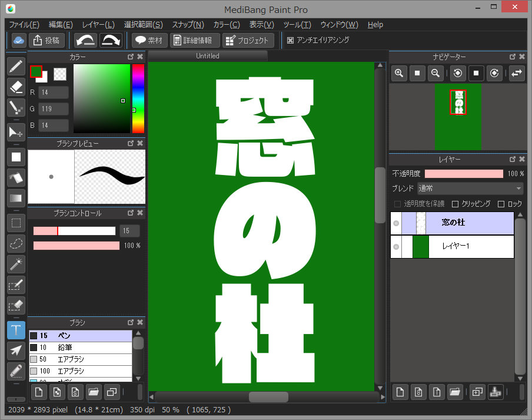
Task: Switch to the Text tool
Action: pyautogui.click(x=16, y=330)
